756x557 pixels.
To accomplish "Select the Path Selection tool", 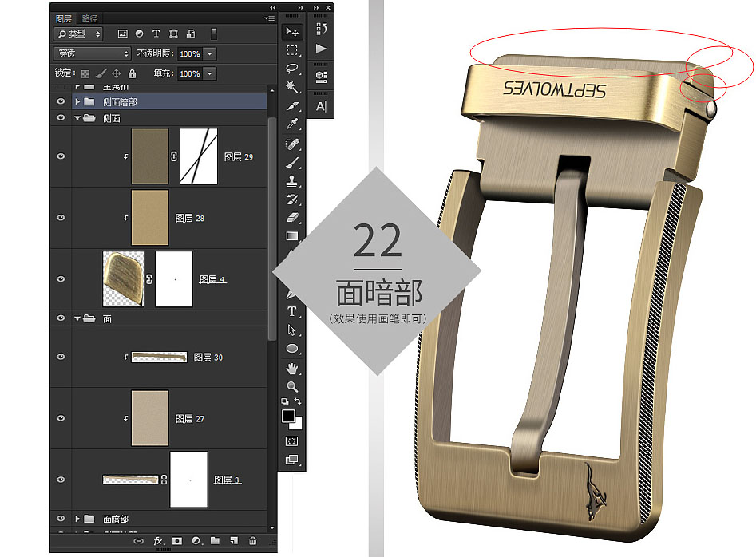I will (x=292, y=330).
